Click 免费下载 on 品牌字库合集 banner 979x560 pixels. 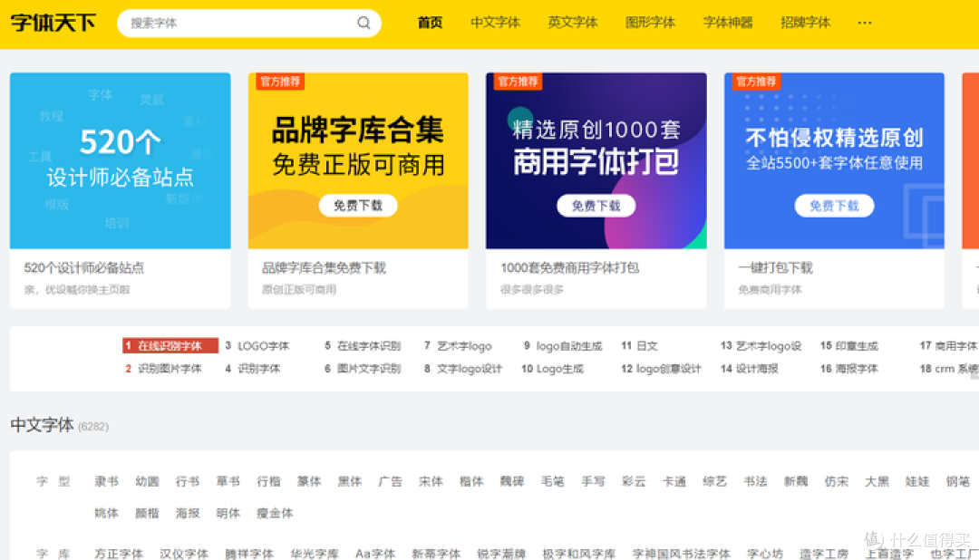click(x=358, y=206)
